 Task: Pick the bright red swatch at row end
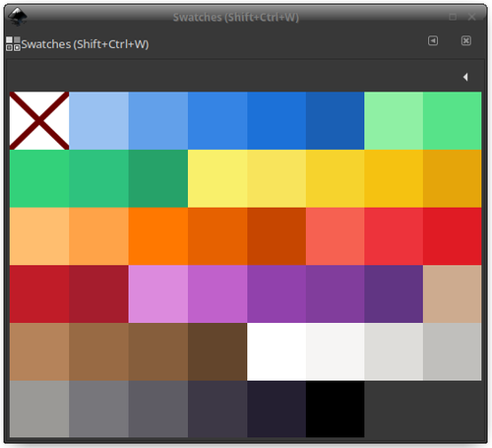[x=453, y=236]
